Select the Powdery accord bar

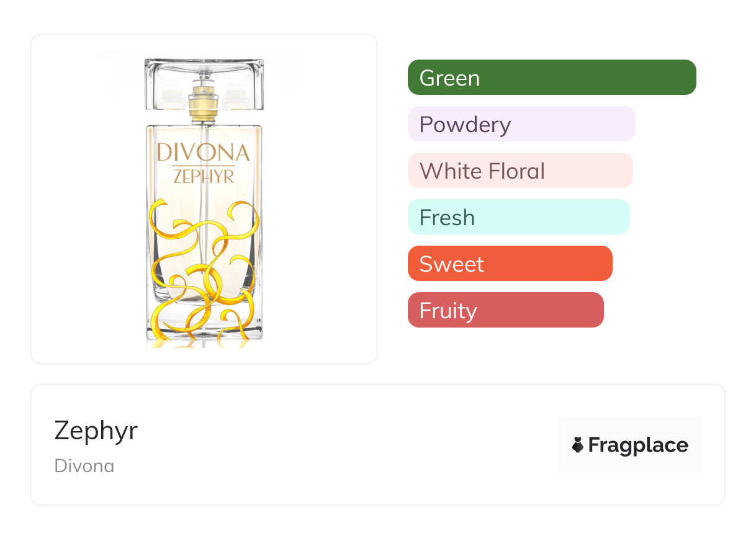point(521,124)
